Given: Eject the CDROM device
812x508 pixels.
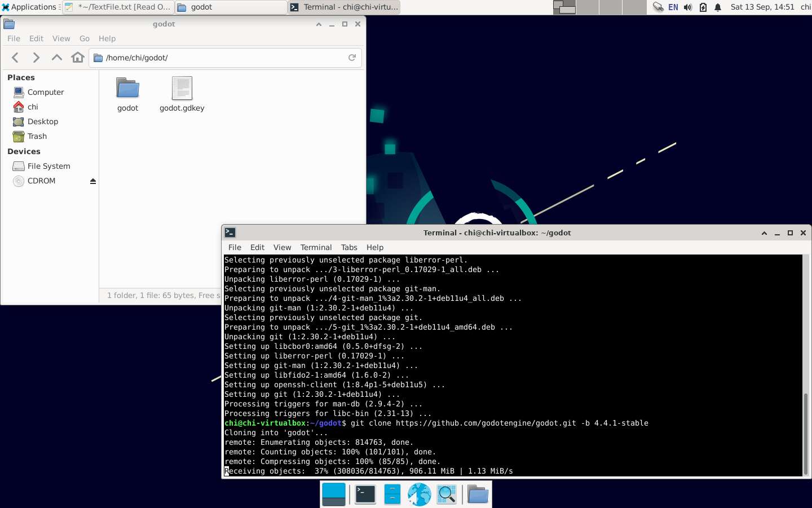Looking at the screenshot, I should [93, 181].
